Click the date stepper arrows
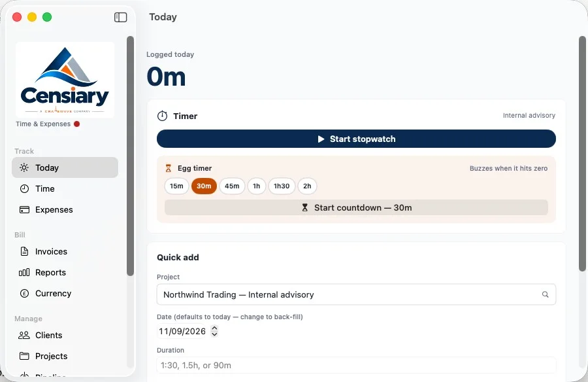This screenshot has height=382, width=588. 214,331
